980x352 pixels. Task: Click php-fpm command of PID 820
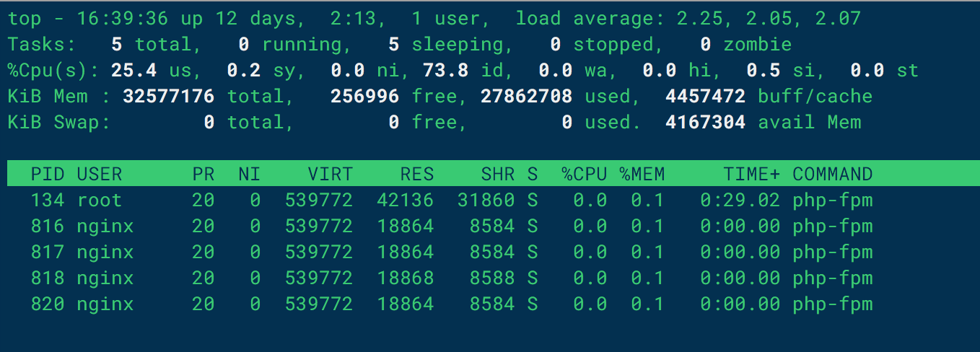(x=833, y=304)
